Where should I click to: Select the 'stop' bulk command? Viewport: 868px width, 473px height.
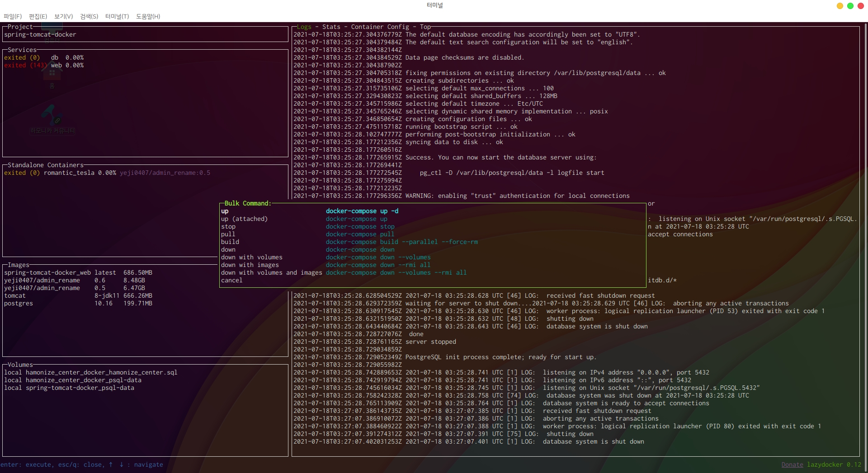click(228, 227)
